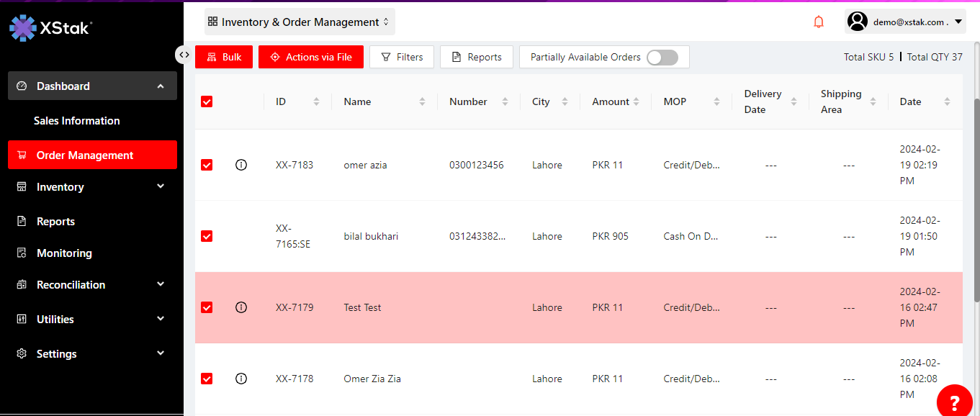
Task: Click the XStak logo
Action: point(50,27)
